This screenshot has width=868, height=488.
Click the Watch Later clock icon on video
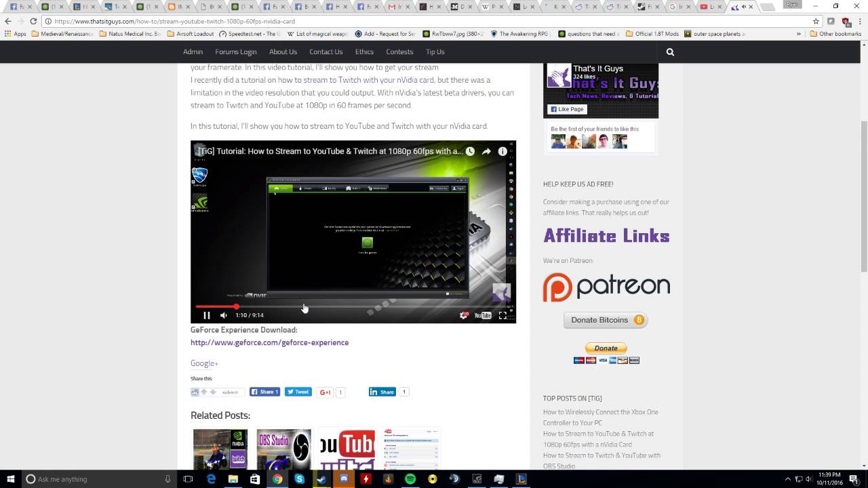[470, 151]
